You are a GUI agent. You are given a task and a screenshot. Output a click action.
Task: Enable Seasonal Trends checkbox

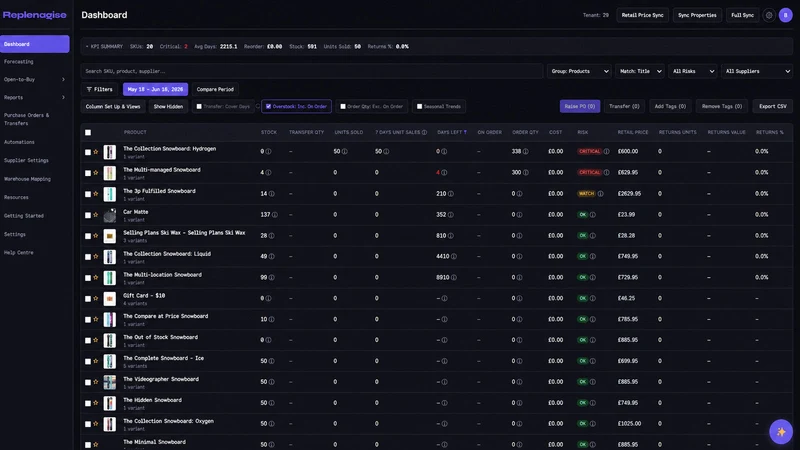419,107
